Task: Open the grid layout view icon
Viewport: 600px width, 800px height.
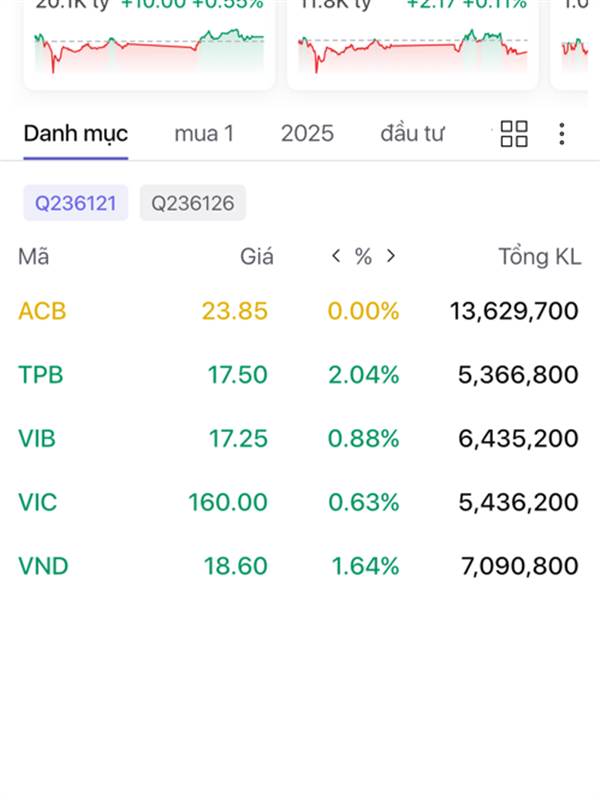Action: tap(514, 134)
